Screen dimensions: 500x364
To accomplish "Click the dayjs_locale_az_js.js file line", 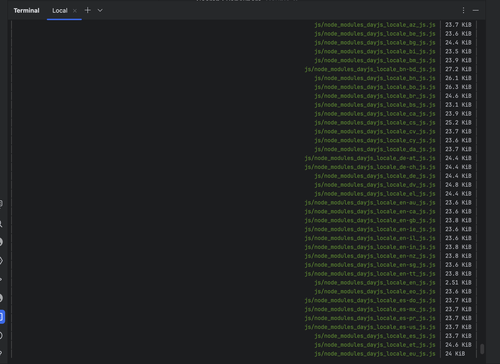I will (375, 25).
